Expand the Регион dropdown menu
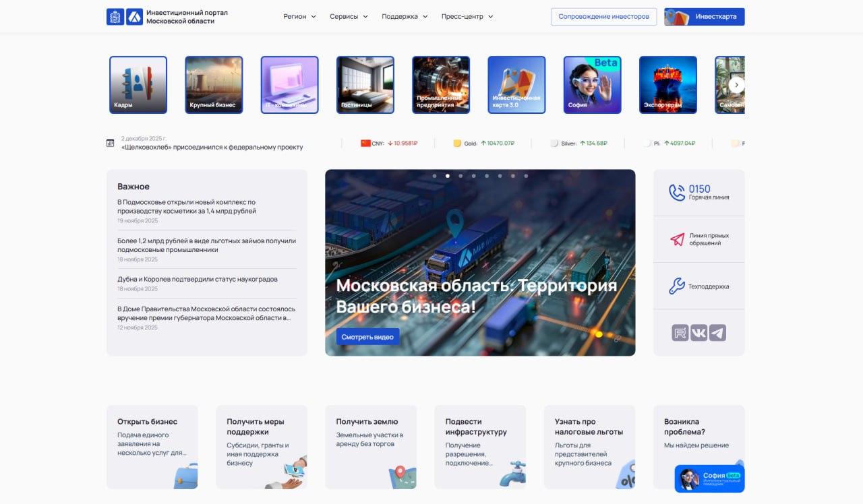Viewport: 863px width, 504px height. click(299, 17)
